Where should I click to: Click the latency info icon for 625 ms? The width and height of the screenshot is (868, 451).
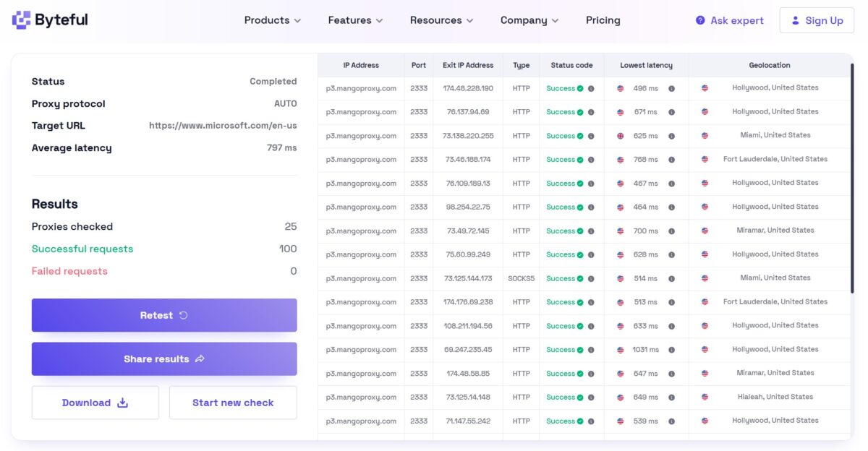[671, 136]
